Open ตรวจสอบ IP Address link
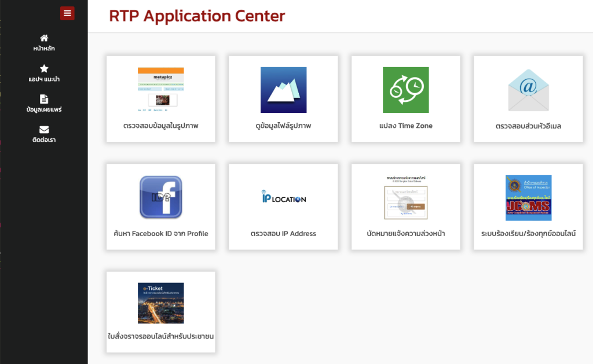Viewport: 593px width, 364px height. click(283, 234)
